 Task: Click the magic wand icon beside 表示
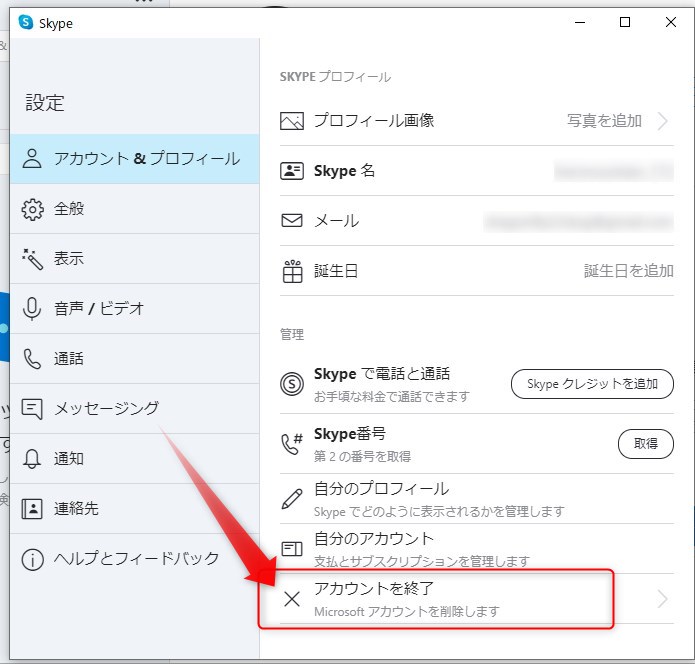[x=32, y=259]
